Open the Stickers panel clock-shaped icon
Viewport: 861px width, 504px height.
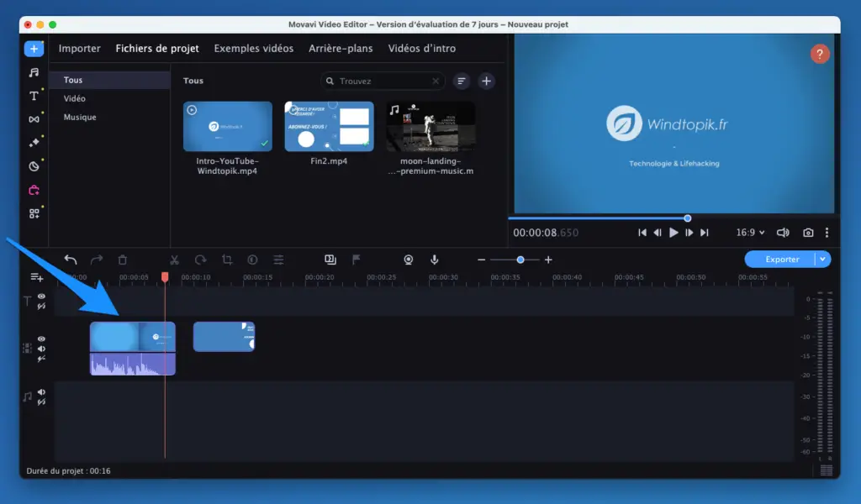(x=34, y=166)
